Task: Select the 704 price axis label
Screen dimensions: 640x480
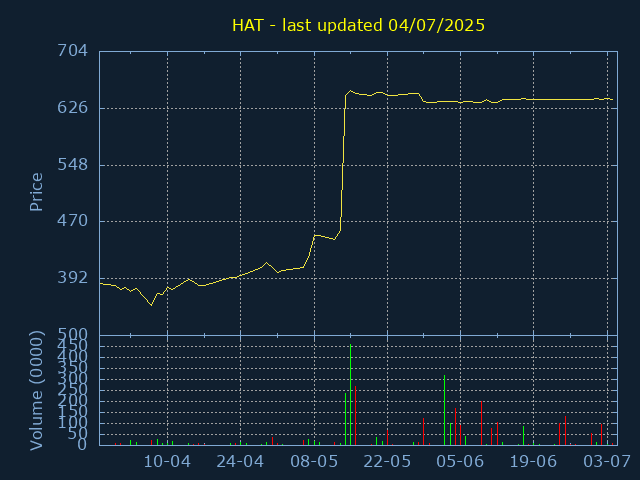Action: (x=72, y=51)
